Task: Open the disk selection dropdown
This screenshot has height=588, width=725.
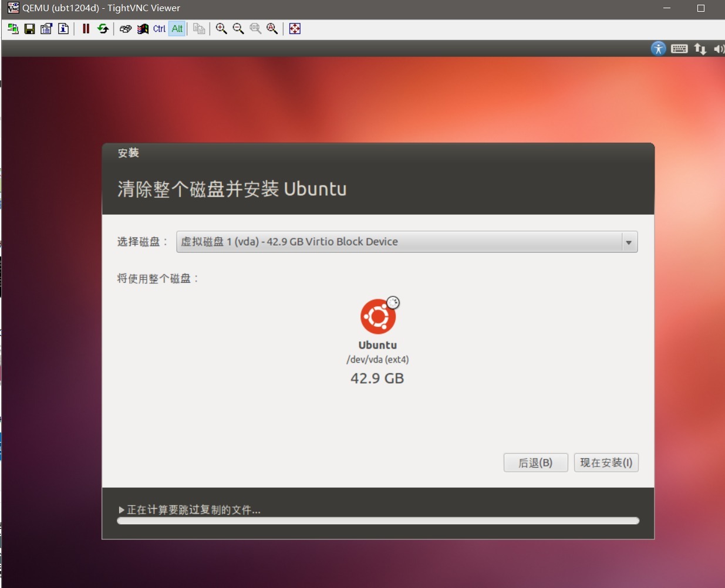Action: point(407,242)
